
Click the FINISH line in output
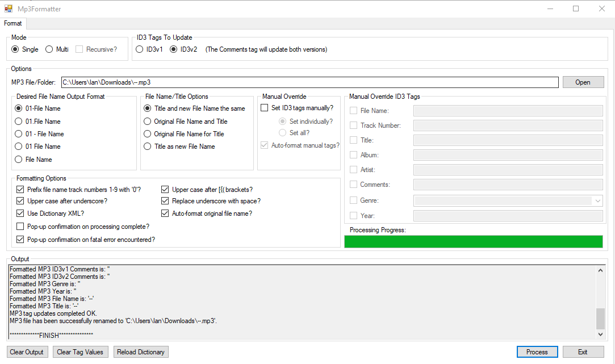[x=51, y=336]
